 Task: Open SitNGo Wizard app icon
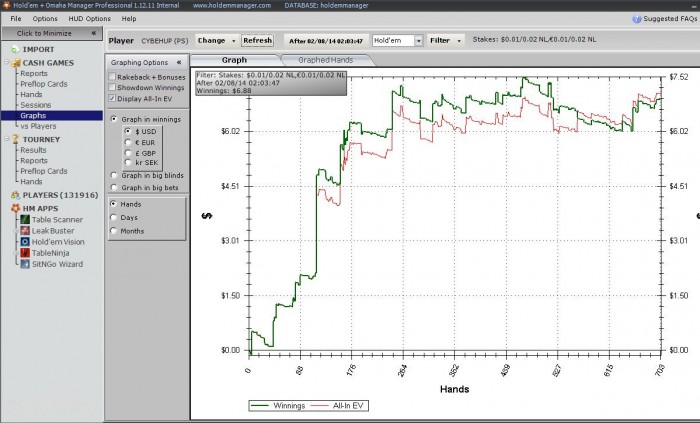tap(25, 264)
